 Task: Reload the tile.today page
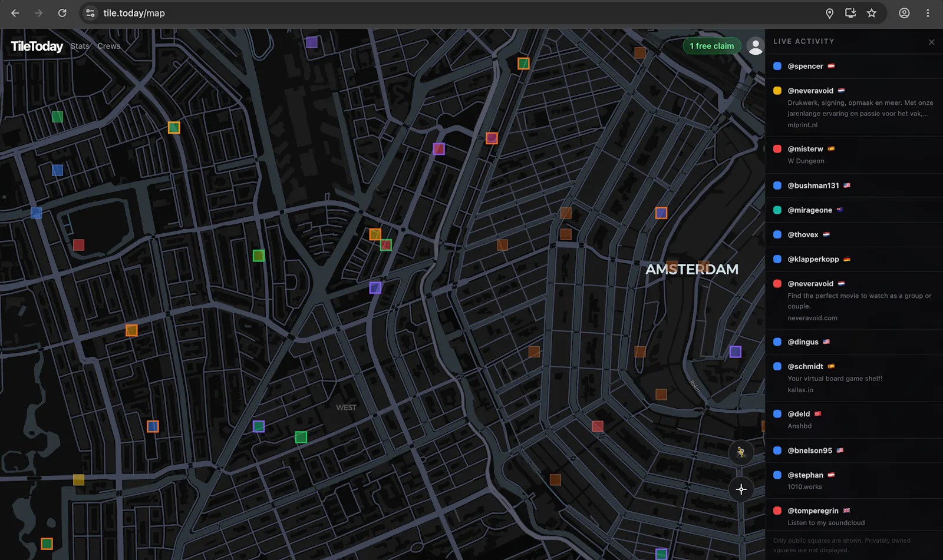click(x=62, y=13)
